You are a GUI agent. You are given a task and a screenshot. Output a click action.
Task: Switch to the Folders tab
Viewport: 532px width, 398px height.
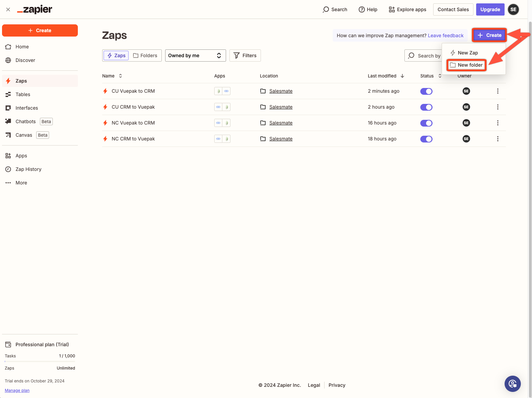(145, 56)
